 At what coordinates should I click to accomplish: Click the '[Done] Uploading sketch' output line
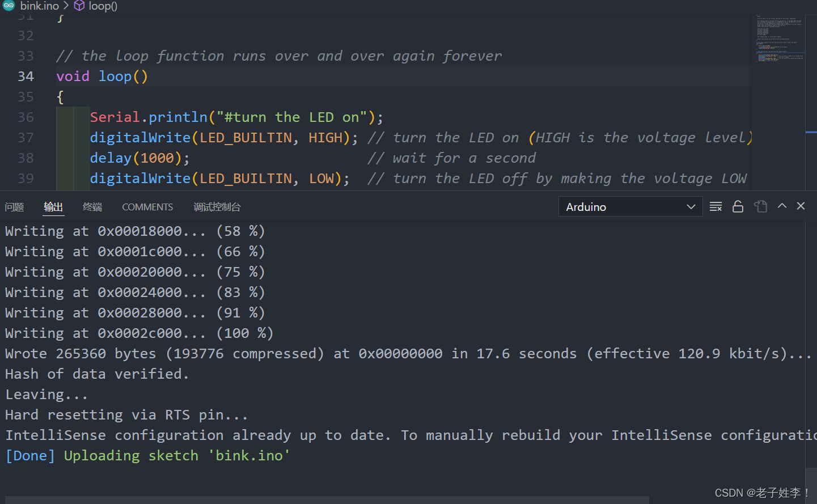coord(147,455)
